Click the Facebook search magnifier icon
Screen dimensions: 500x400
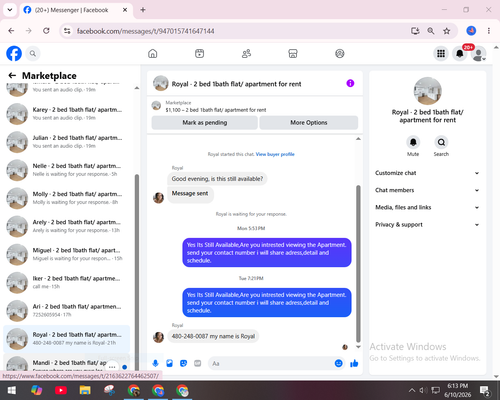tap(33, 53)
